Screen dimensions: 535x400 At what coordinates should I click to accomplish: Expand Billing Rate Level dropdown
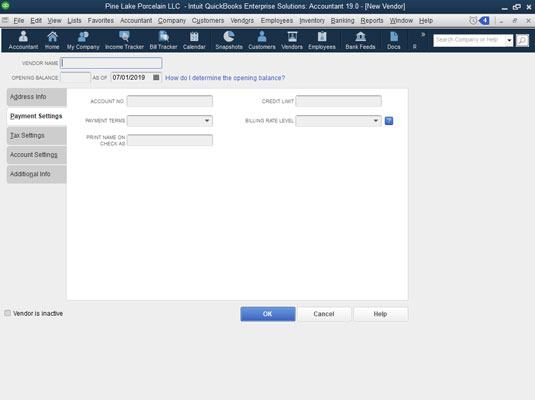click(x=375, y=121)
